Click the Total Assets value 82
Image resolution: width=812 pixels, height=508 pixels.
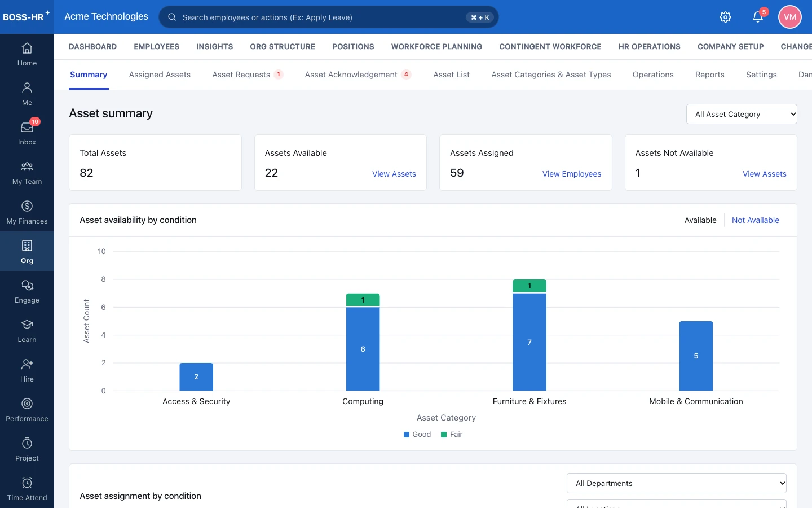(x=86, y=173)
